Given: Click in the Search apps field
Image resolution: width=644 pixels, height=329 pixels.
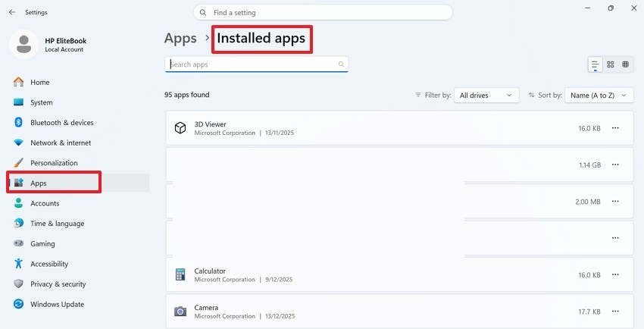Looking at the screenshot, I should point(256,64).
